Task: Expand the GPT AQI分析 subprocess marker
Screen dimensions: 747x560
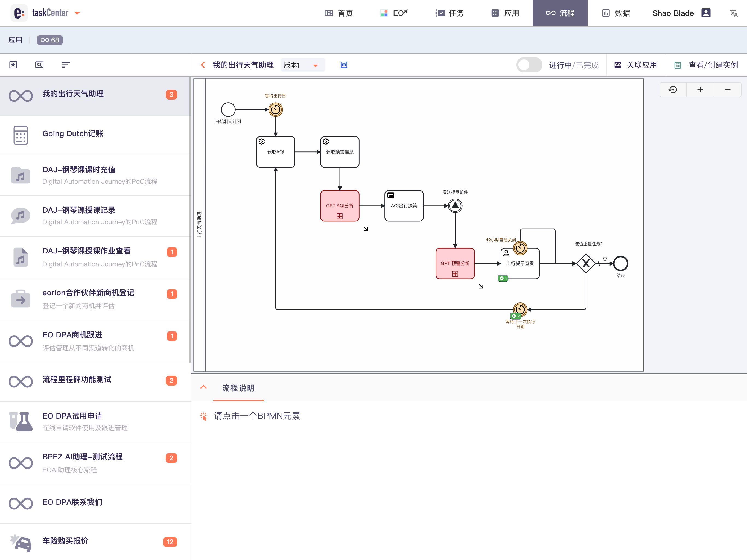Action: tap(340, 216)
